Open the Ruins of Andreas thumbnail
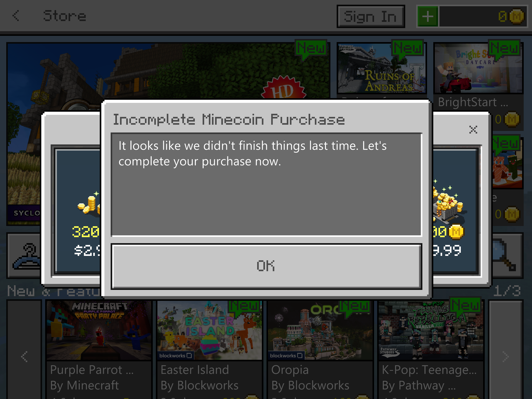The image size is (532, 399). 381,68
